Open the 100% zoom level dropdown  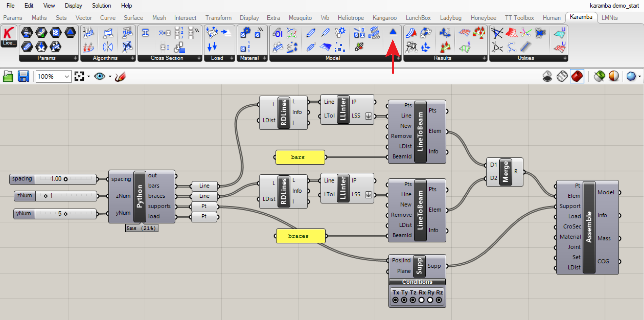tap(67, 77)
